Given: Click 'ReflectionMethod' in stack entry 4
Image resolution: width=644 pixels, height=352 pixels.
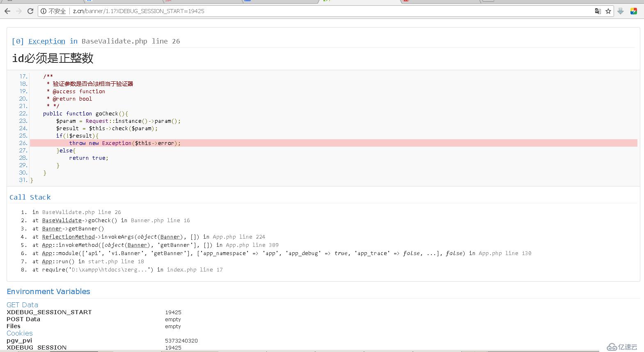Looking at the screenshot, I should [x=69, y=237].
